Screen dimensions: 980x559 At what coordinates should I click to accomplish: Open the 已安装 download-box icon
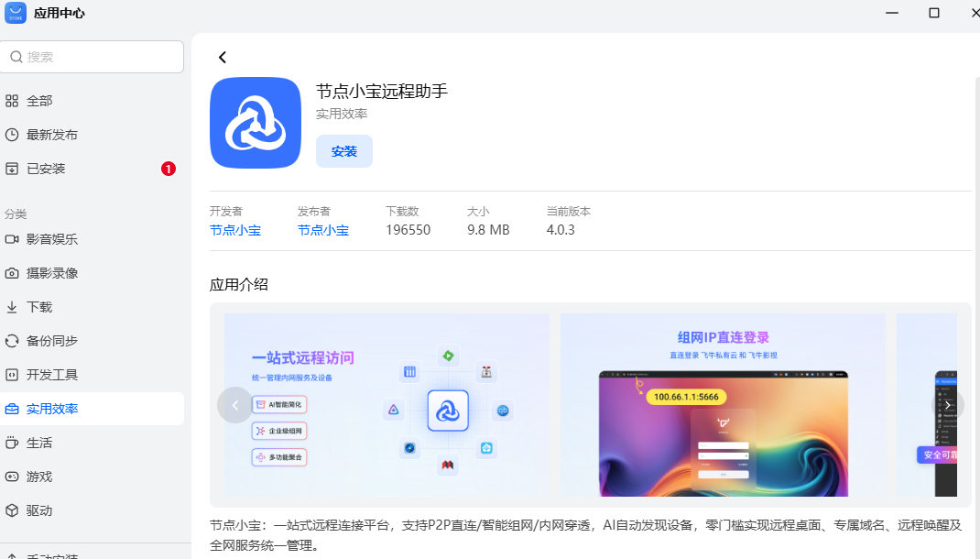pos(12,169)
